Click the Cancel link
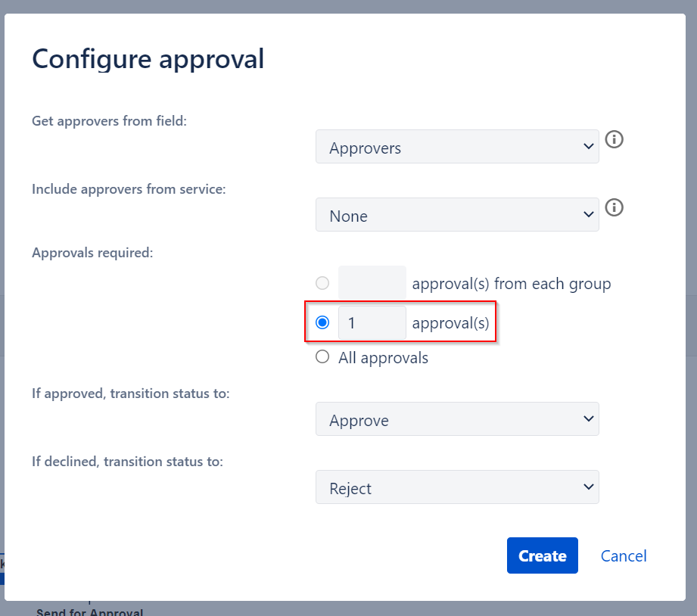The width and height of the screenshot is (697, 616). coord(623,555)
